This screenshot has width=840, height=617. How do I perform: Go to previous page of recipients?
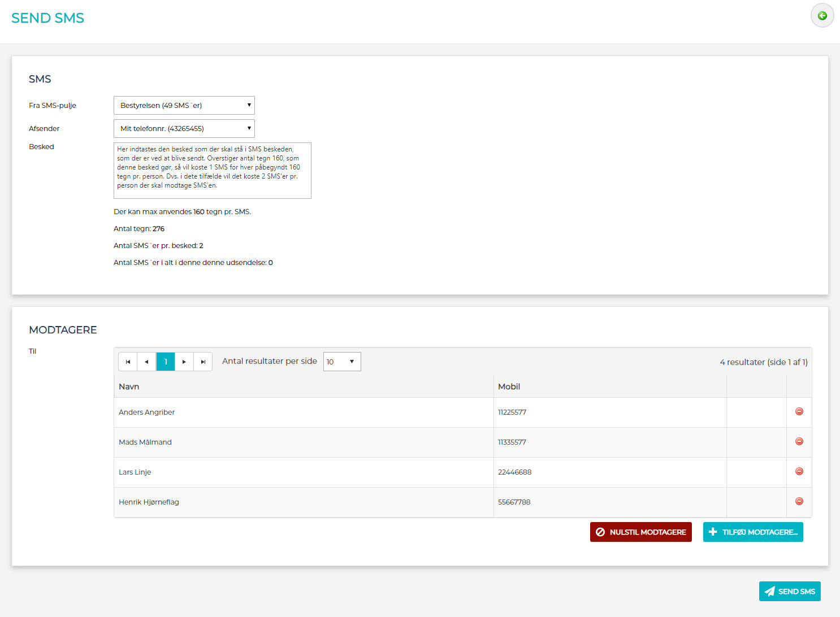click(146, 362)
